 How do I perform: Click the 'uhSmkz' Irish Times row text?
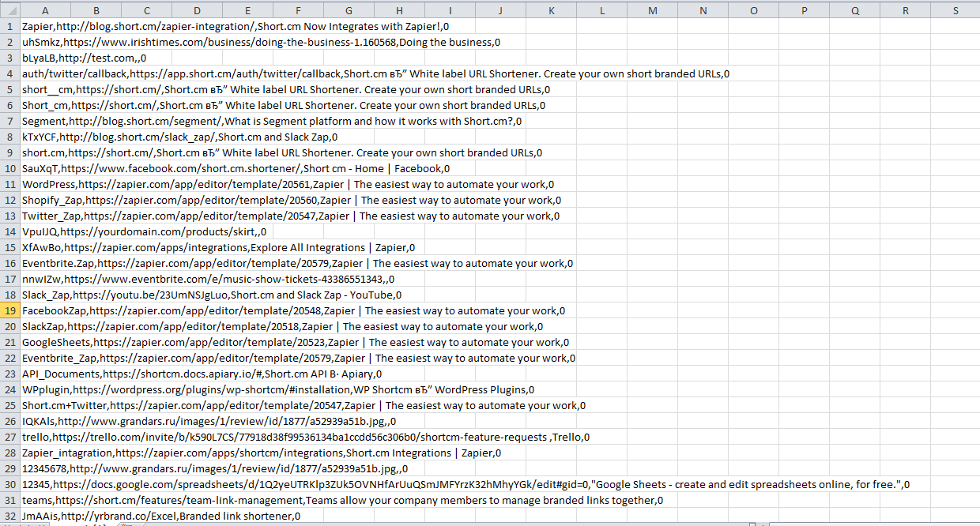tap(261, 42)
